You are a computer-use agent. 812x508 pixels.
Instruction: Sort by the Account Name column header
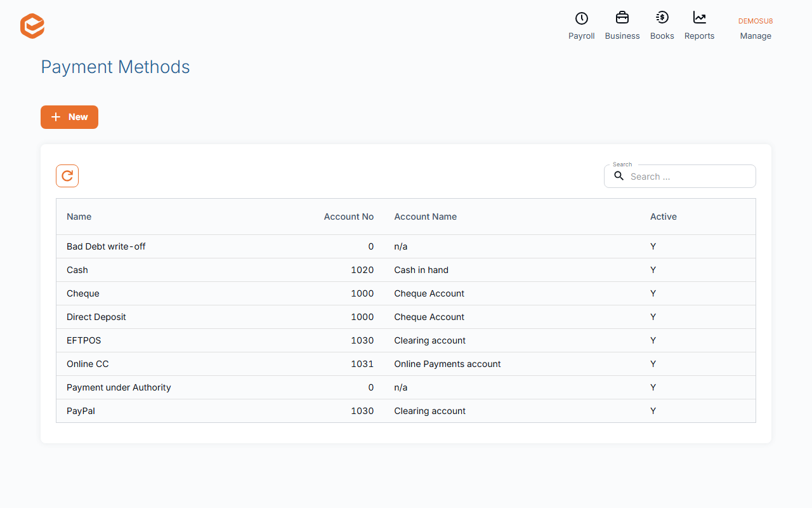pyautogui.click(x=426, y=217)
